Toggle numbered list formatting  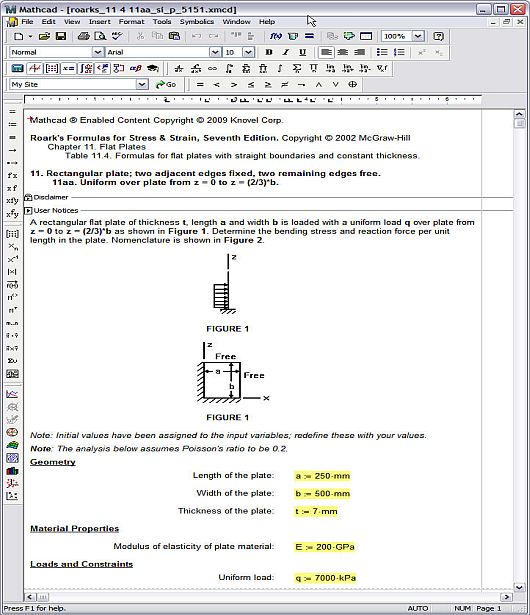[399, 52]
